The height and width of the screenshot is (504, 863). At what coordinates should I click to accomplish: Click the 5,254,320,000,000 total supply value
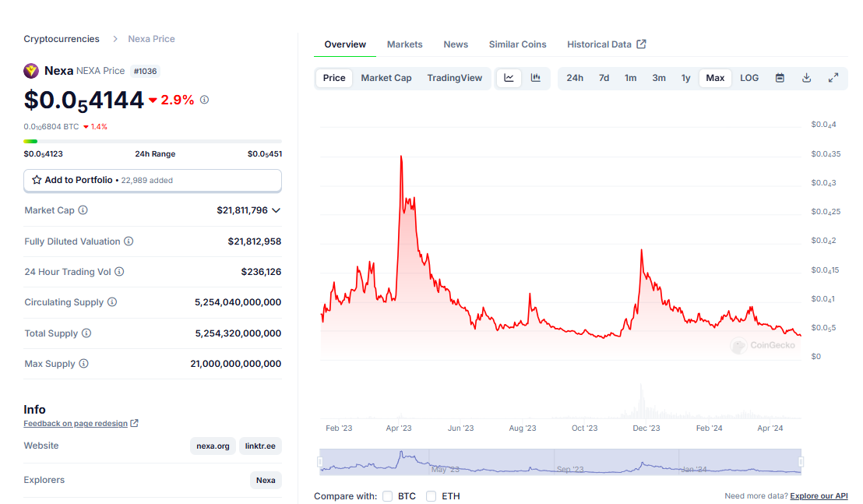coord(238,333)
